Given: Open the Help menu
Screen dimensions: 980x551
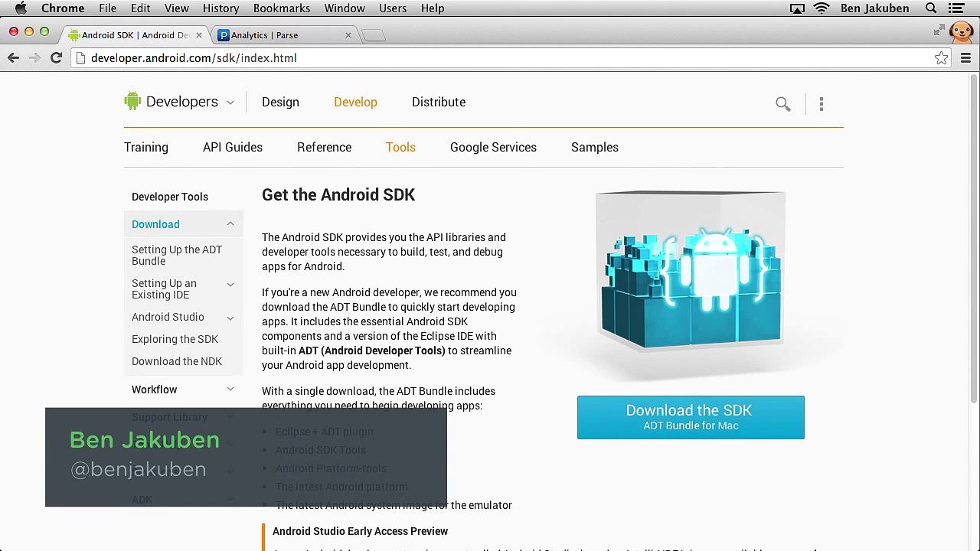Looking at the screenshot, I should coord(433,8).
